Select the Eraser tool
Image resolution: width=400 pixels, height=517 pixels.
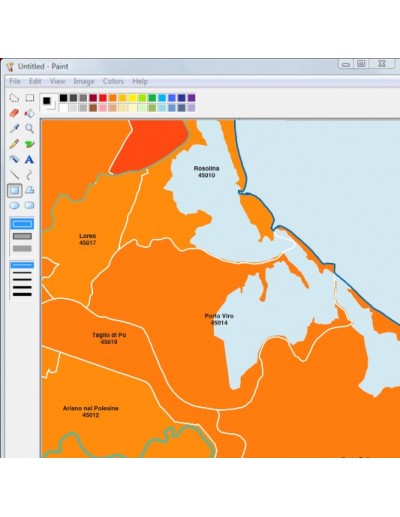coord(14,113)
